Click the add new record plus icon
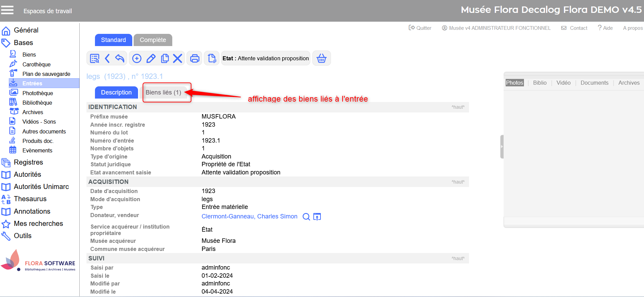The height and width of the screenshot is (297, 644). click(137, 59)
